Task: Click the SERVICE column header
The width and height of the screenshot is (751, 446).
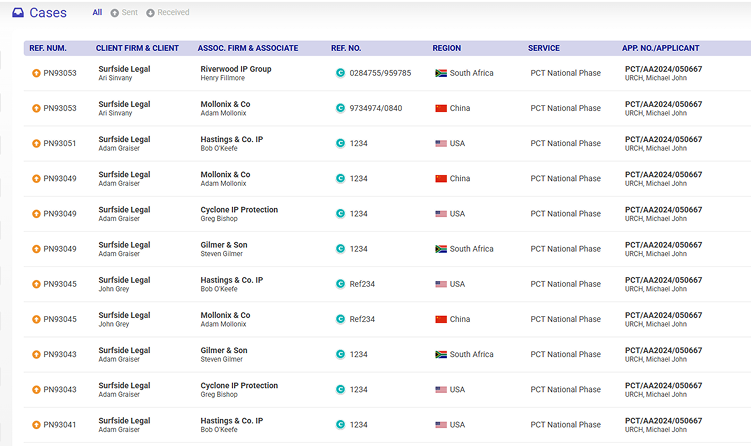Action: click(544, 48)
